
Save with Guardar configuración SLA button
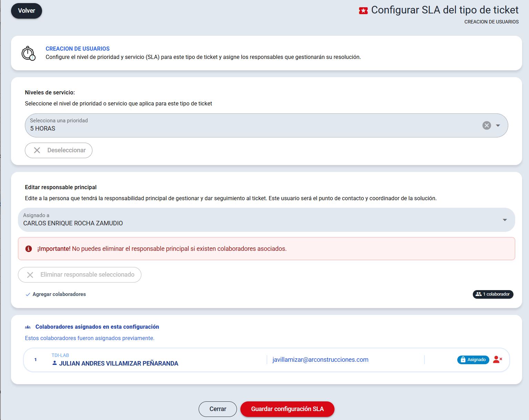click(x=287, y=409)
